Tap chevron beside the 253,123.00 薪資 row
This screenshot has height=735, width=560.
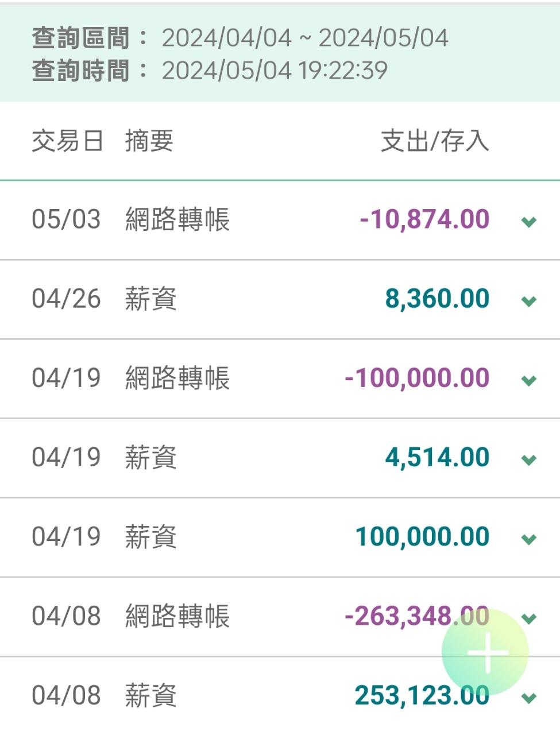point(528,697)
